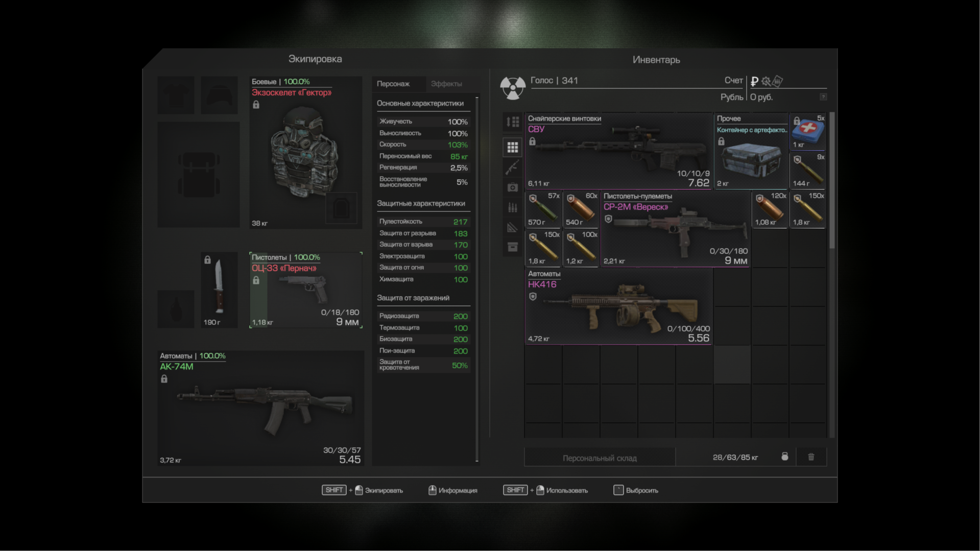Select the 150x ammo next to 120x stack
Image resolution: width=980 pixels, height=551 pixels.
808,209
